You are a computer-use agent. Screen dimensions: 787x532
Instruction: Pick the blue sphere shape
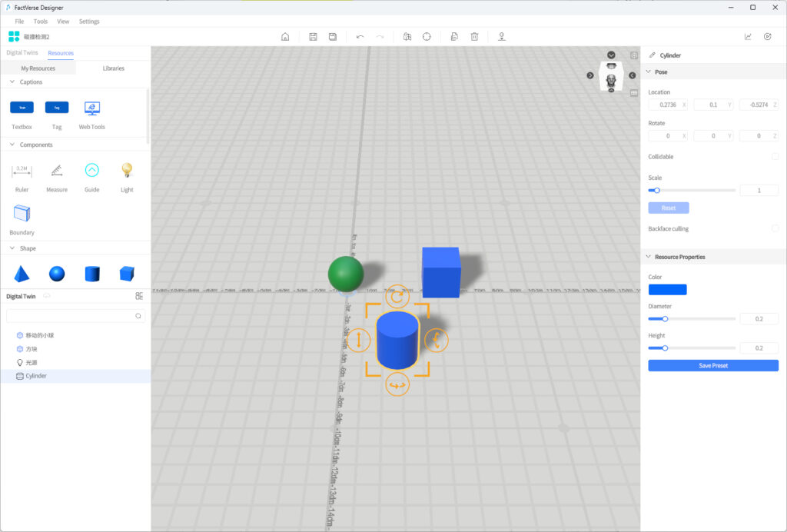pos(57,274)
